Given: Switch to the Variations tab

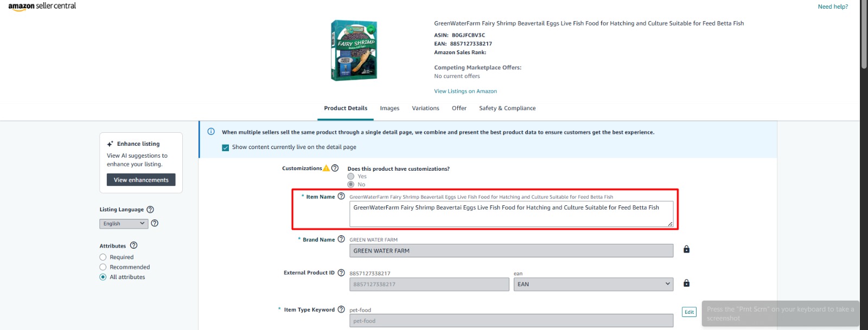Looking at the screenshot, I should [425, 108].
